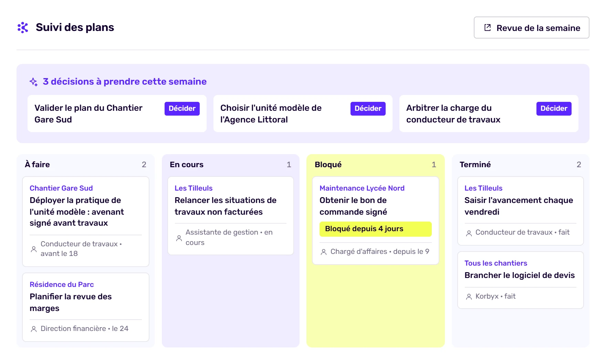
Task: Click the Bloqué depuis 4 jours yellow badge
Action: pyautogui.click(x=375, y=229)
